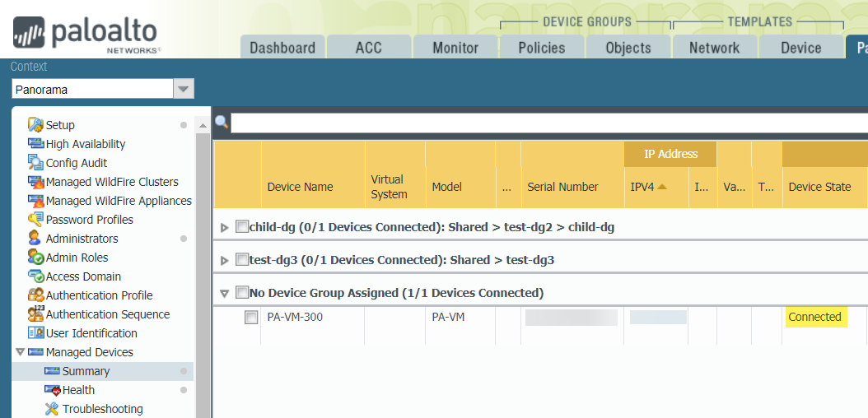Viewport: 868px width, 418px height.
Task: Switch to the ACC tab
Action: (369, 48)
